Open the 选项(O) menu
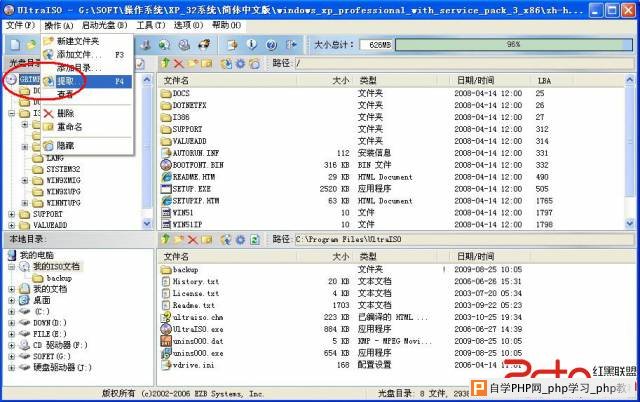 click(189, 25)
